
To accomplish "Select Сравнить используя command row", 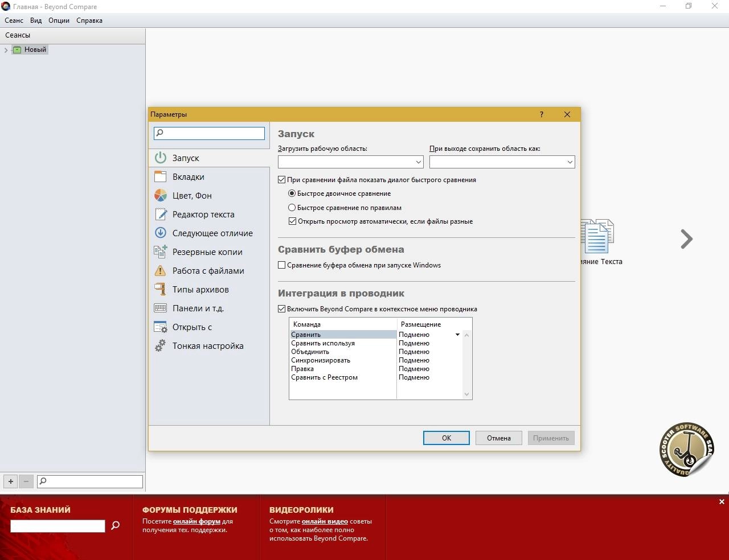I will tap(343, 343).
